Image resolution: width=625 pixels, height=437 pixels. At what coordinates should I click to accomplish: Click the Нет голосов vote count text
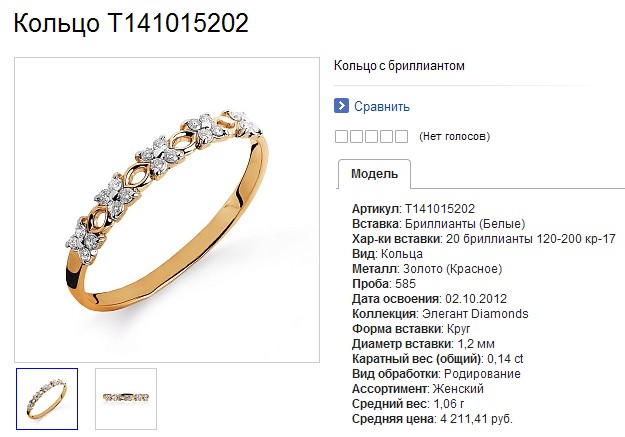coord(454,136)
